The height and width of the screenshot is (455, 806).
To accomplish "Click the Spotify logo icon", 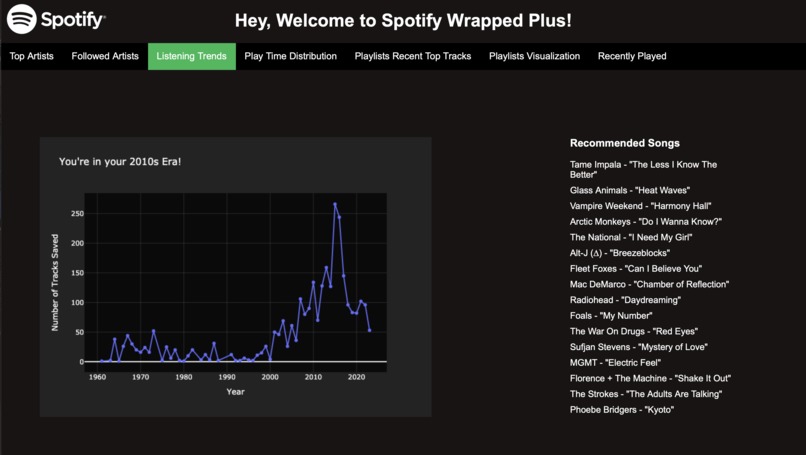I will (22, 20).
